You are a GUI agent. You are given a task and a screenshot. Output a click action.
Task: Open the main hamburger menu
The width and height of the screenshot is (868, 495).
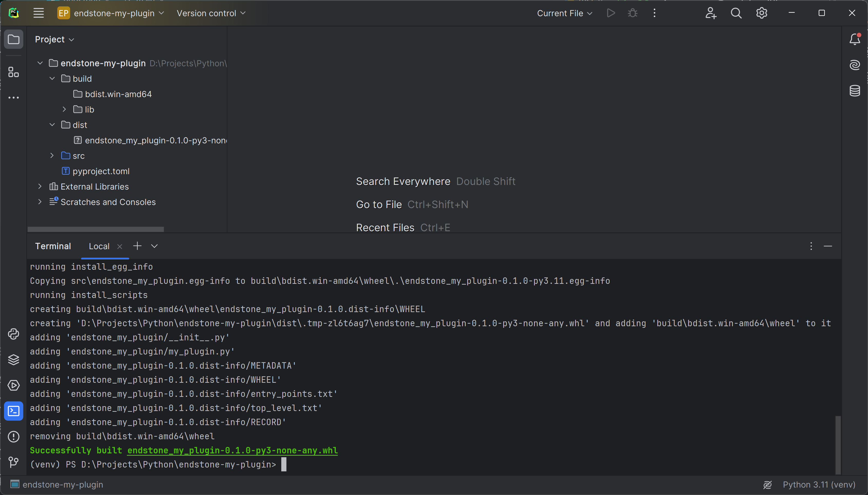click(38, 13)
